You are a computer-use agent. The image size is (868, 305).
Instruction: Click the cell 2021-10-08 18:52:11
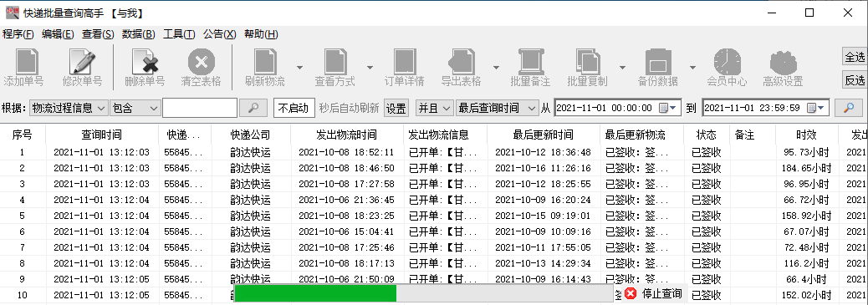pos(346,152)
